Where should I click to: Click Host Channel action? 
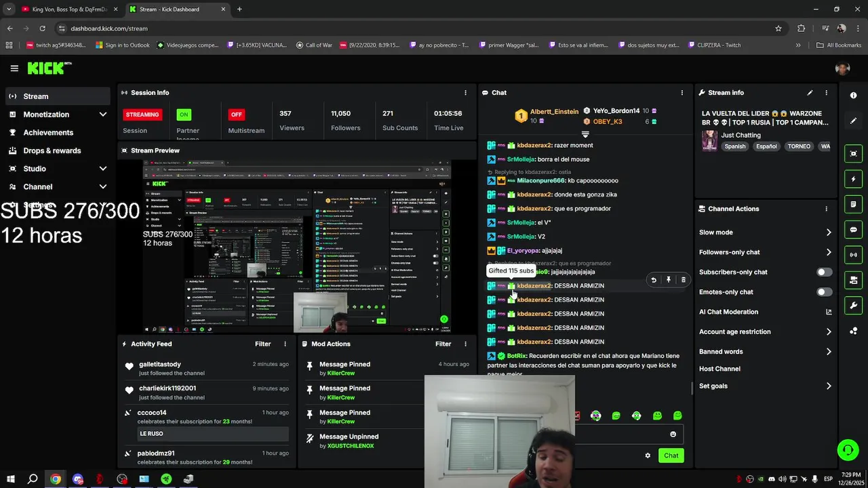pyautogui.click(x=719, y=369)
